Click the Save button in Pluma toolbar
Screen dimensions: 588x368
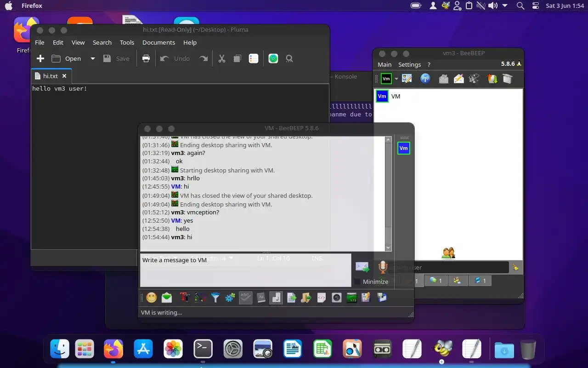tap(116, 58)
